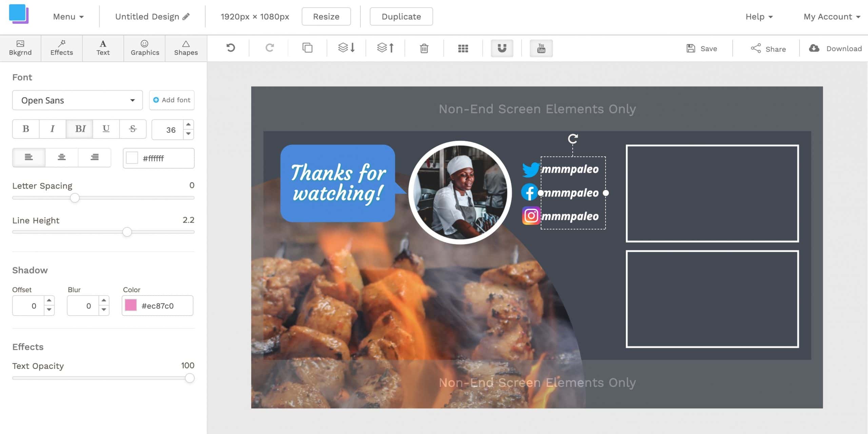The image size is (868, 434).
Task: Toggle bold italic formatting
Action: (x=80, y=129)
